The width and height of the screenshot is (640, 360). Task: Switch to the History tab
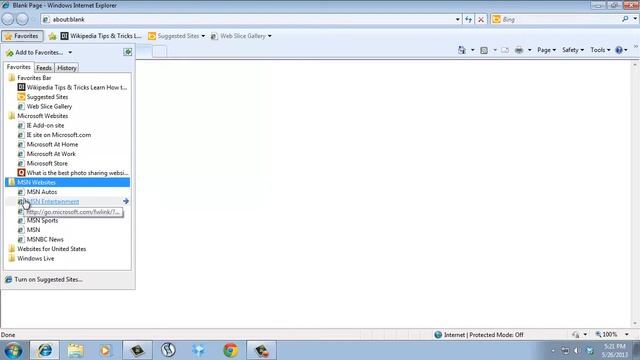67,68
